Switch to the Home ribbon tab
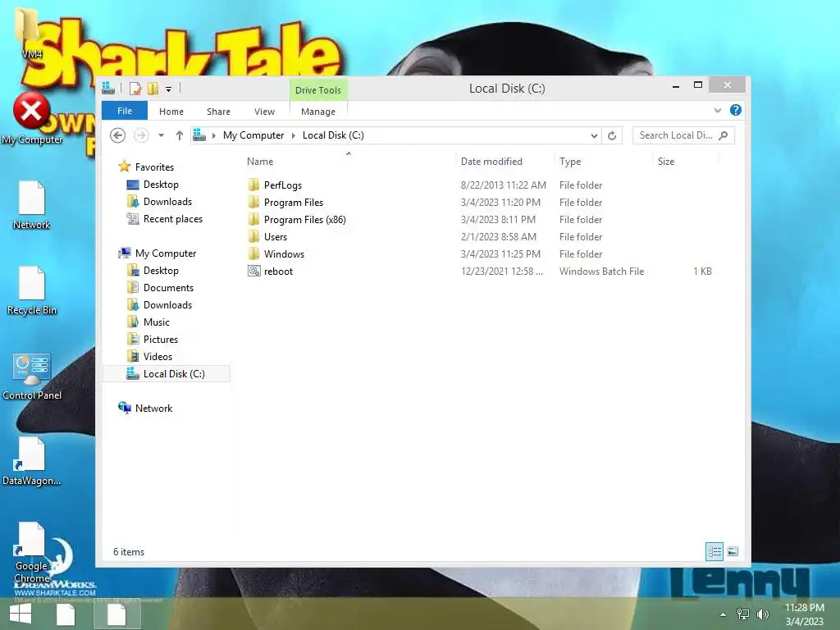The height and width of the screenshot is (630, 840). 171,112
